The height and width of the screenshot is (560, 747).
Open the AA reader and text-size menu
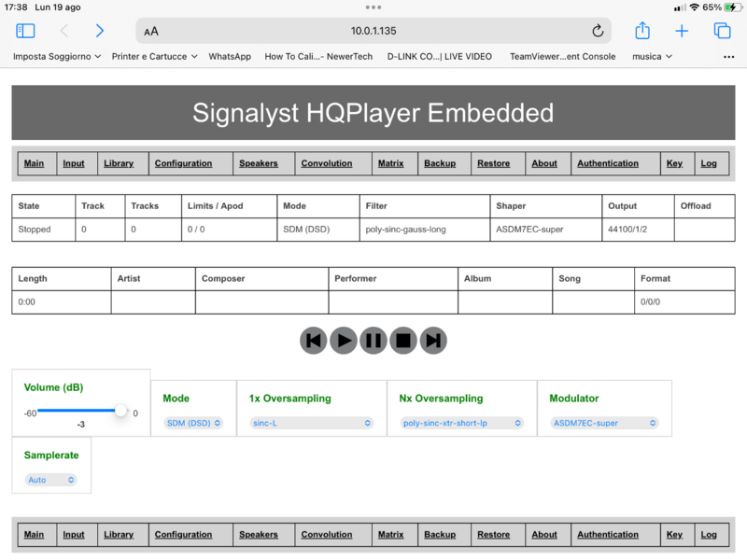point(151,32)
